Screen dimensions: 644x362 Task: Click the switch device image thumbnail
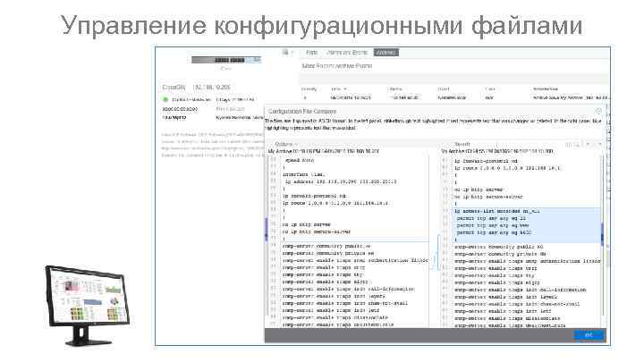[226, 60]
